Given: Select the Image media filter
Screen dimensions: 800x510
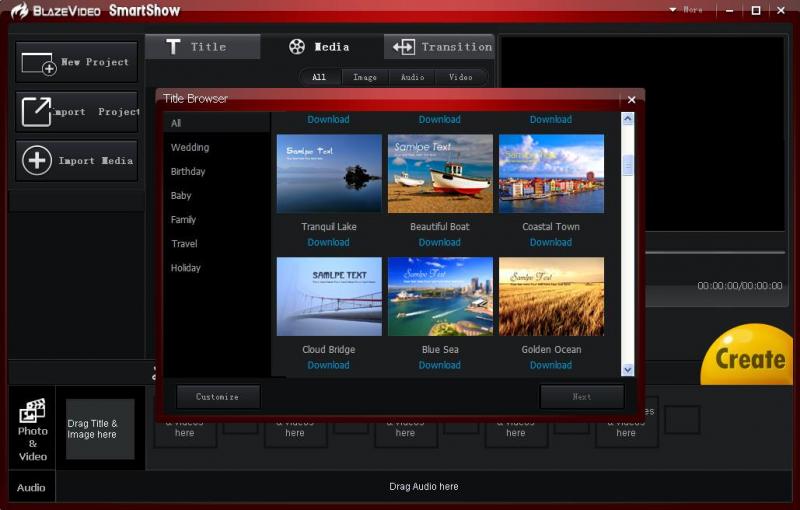Looking at the screenshot, I should pos(364,77).
